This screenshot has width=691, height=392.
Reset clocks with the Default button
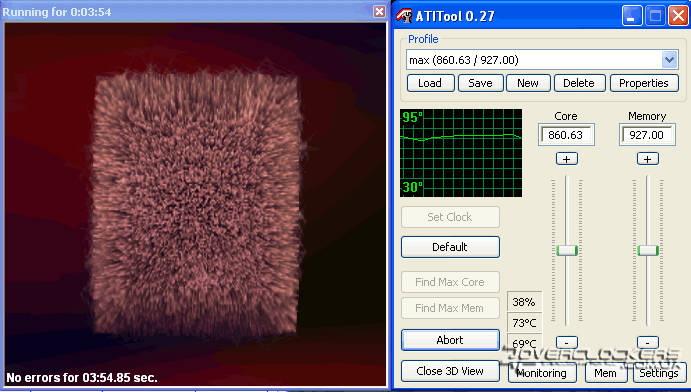click(x=450, y=247)
